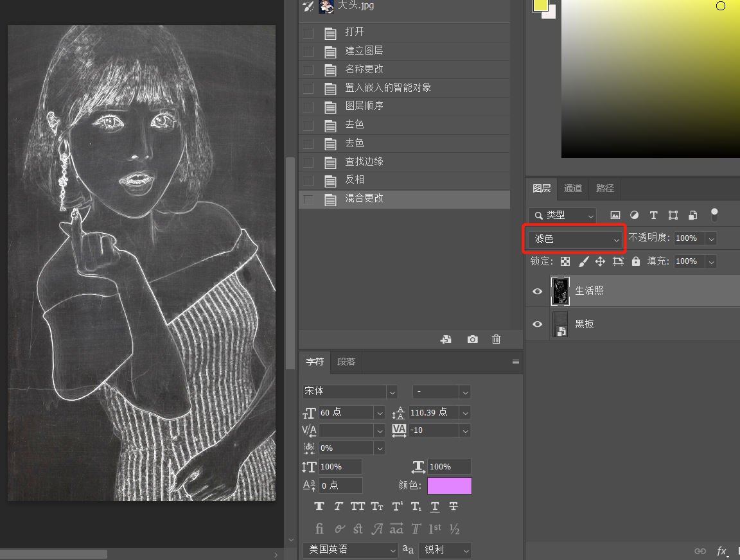Switch to the 段落 tab
Viewport: 740px width, 560px height.
[346, 362]
